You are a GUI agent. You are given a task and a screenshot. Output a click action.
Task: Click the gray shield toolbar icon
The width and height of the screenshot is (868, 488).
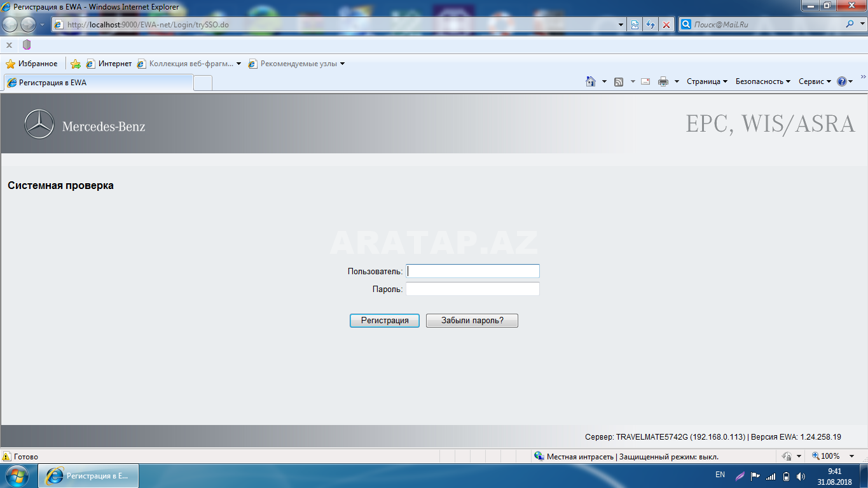click(x=26, y=45)
